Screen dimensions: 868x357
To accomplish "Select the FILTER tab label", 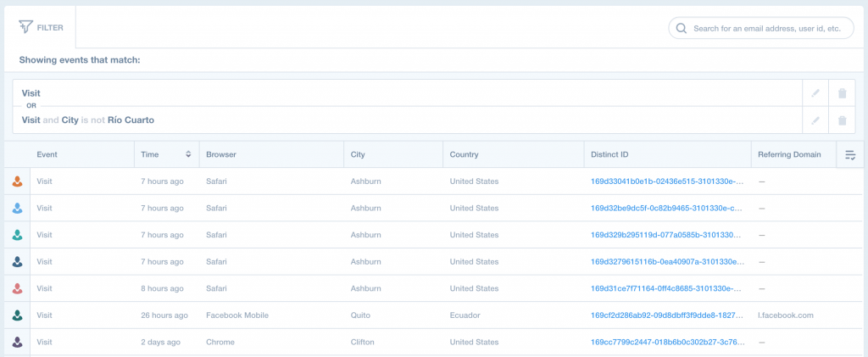I will (50, 27).
